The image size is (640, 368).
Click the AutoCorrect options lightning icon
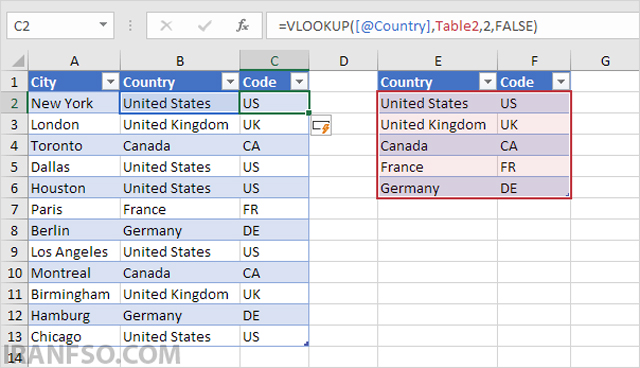tap(321, 126)
